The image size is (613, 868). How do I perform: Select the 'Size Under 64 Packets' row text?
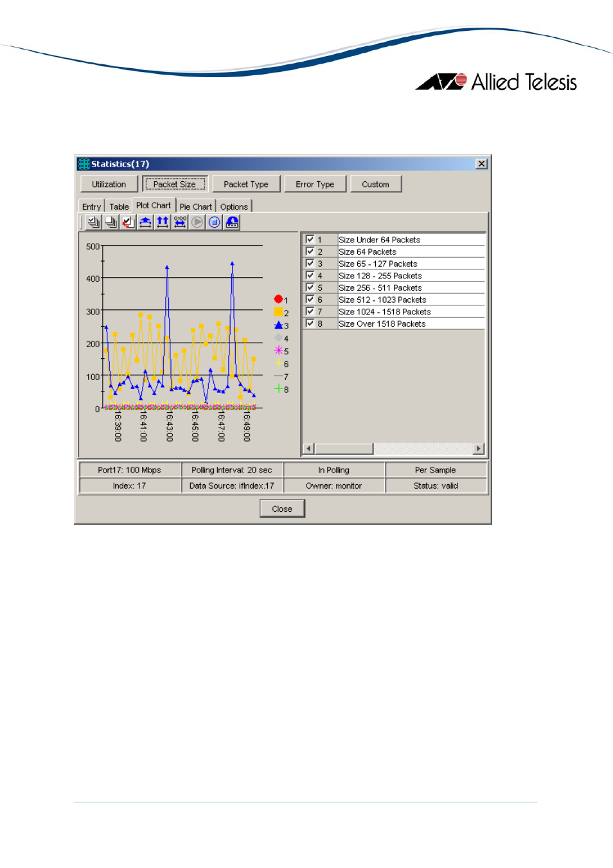(x=379, y=240)
